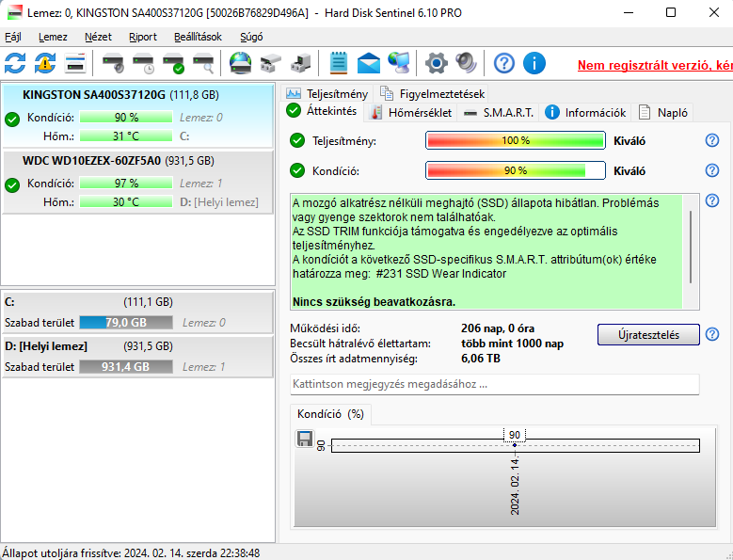Click the help icon next to Kondíció bar
Image resolution: width=733 pixels, height=560 pixels.
pyautogui.click(x=712, y=170)
